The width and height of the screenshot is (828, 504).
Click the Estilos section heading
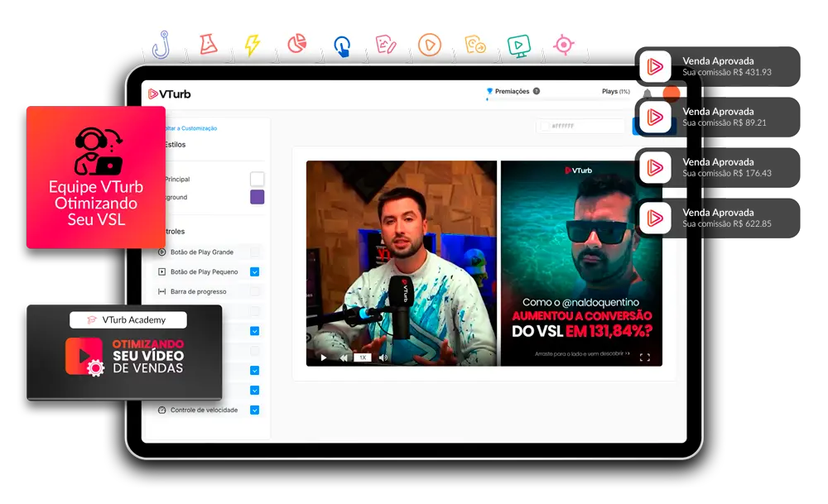coord(176,145)
